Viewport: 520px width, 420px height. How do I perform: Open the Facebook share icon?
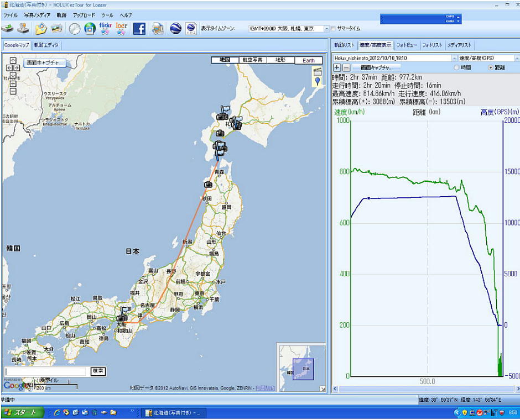coord(139,28)
